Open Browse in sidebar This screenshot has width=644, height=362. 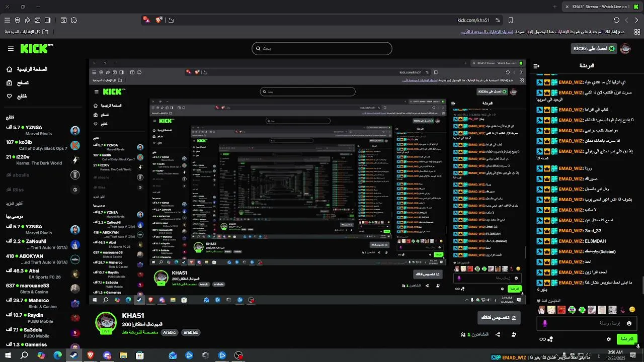tap(18, 82)
